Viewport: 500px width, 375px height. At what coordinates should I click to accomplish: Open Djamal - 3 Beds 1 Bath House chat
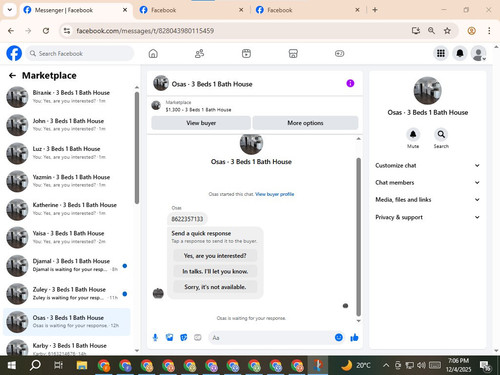click(67, 265)
